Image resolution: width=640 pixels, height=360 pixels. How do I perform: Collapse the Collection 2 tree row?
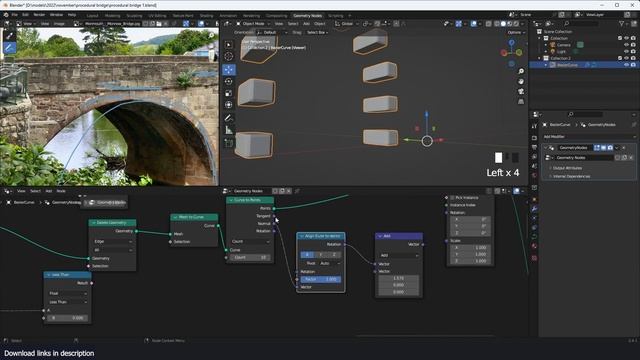tap(540, 58)
